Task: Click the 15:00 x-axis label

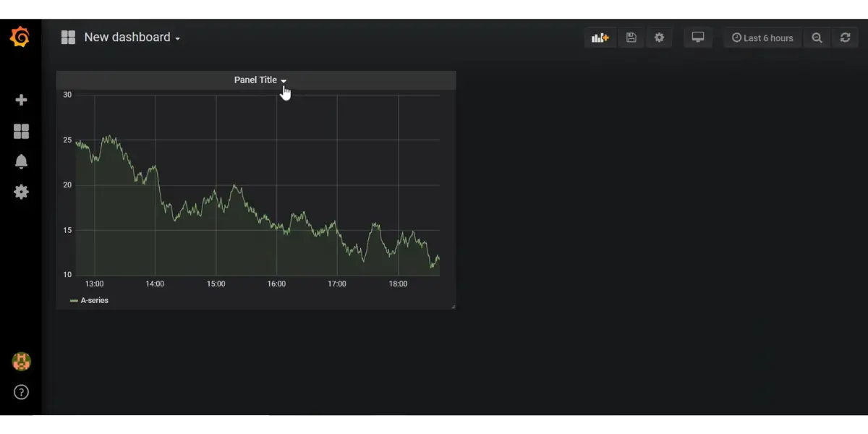Action: (x=216, y=284)
